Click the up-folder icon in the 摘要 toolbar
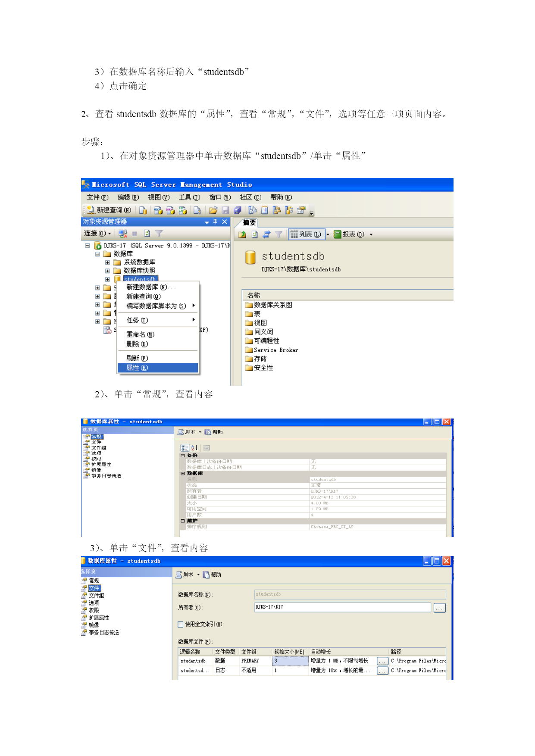 (242, 234)
